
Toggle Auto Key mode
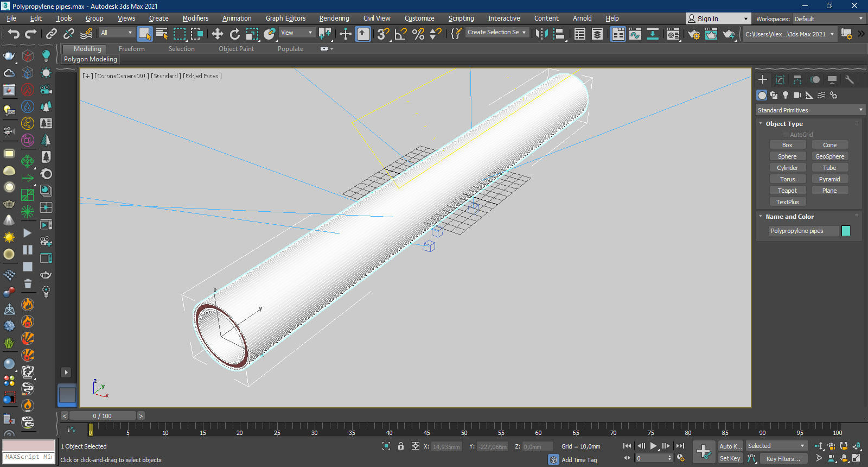click(x=730, y=446)
